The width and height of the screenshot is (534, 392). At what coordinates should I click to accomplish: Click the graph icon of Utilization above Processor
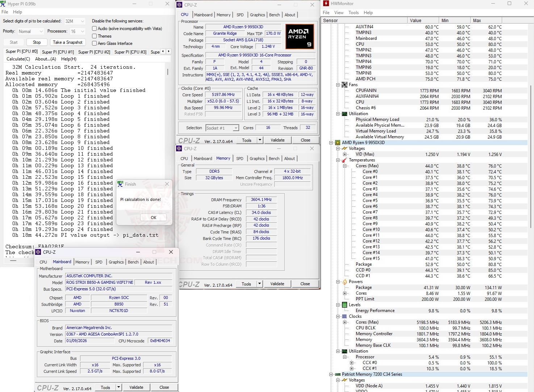[344, 351]
